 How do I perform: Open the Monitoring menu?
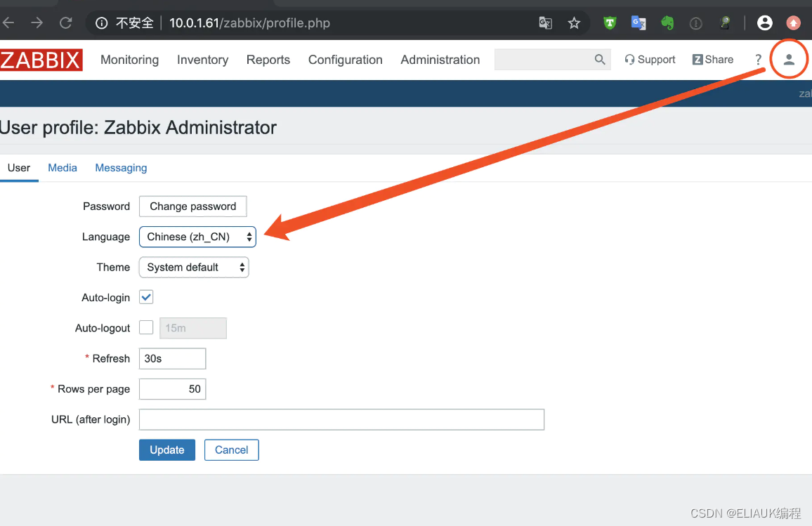coord(129,60)
